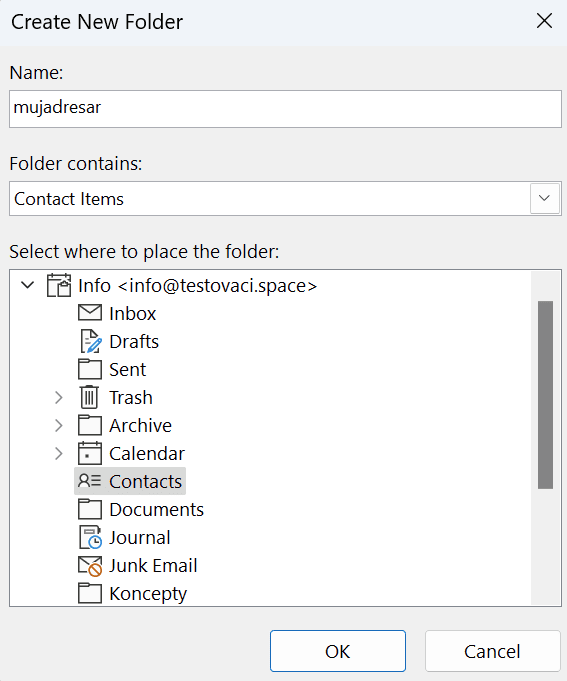
Task: Click the Drafts pencil-page icon
Action: pyautogui.click(x=91, y=341)
